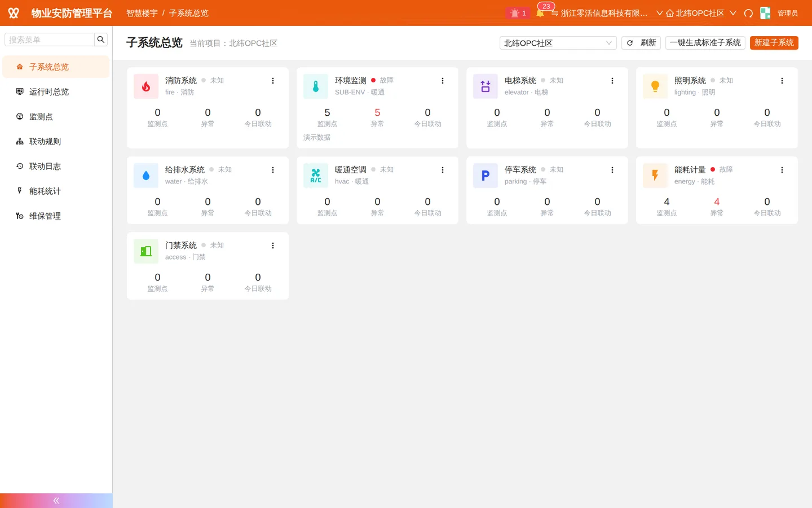Click the 门禁系统 door icon

pos(146,251)
